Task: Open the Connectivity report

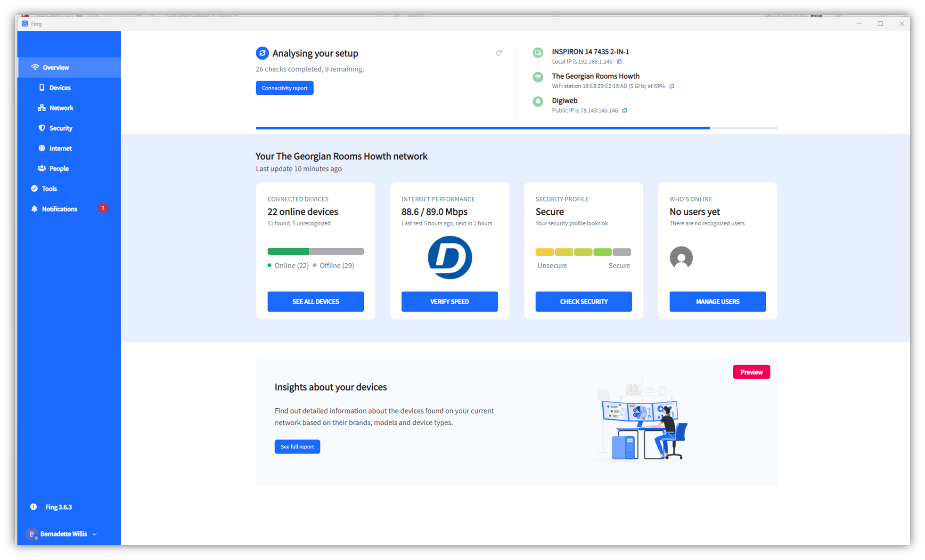Action: [284, 88]
